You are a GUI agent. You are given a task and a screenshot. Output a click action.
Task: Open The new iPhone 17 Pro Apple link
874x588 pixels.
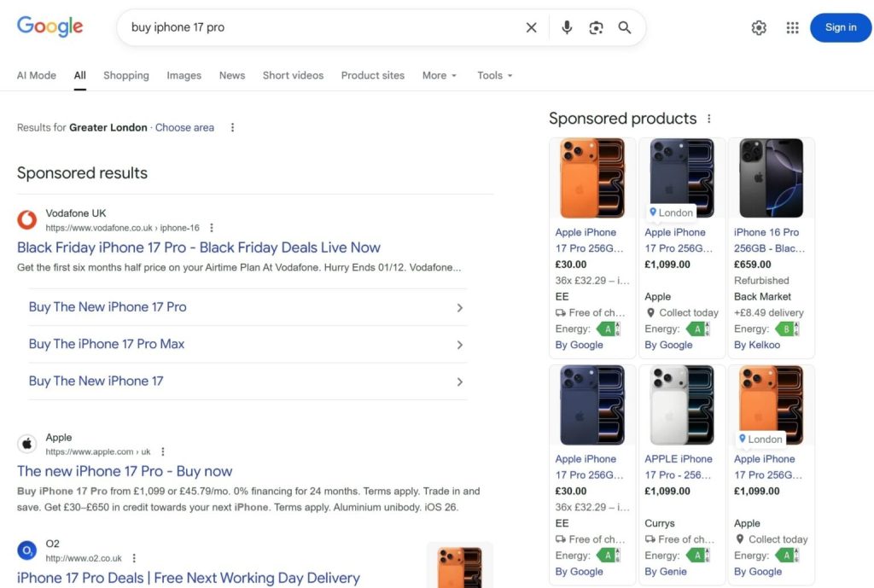(125, 471)
